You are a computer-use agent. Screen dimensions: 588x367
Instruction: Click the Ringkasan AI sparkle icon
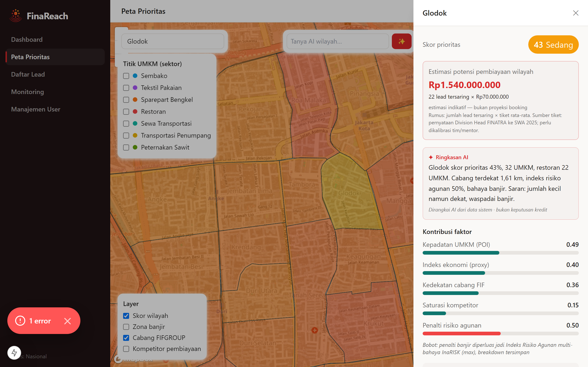tap(431, 157)
